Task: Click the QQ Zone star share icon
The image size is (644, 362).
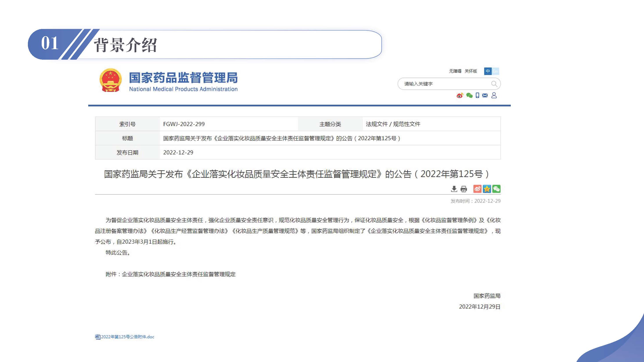Action: point(487,189)
